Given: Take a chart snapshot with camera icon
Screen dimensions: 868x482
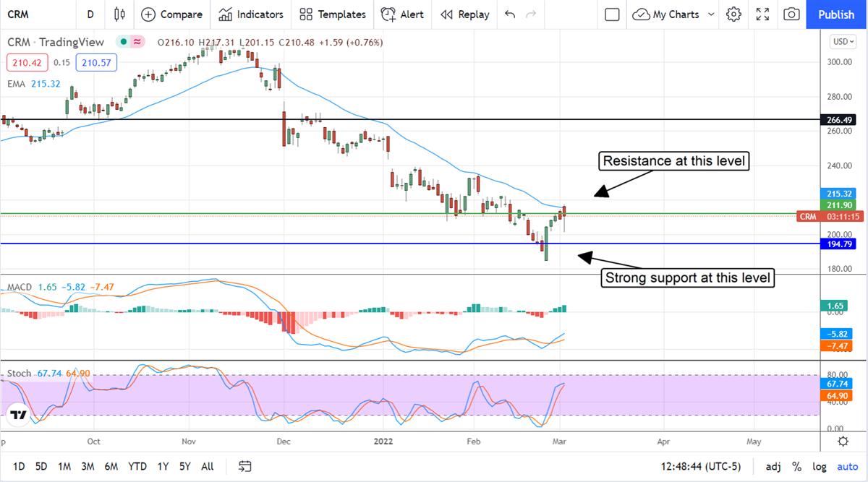Looking at the screenshot, I should click(x=792, y=14).
